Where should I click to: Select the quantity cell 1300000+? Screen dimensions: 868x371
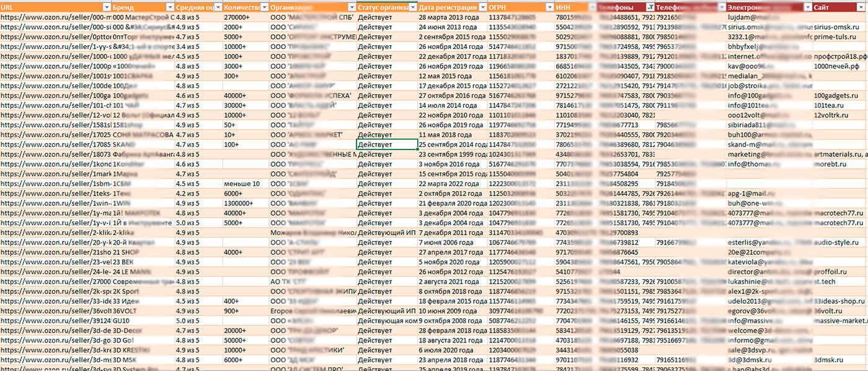(x=246, y=203)
